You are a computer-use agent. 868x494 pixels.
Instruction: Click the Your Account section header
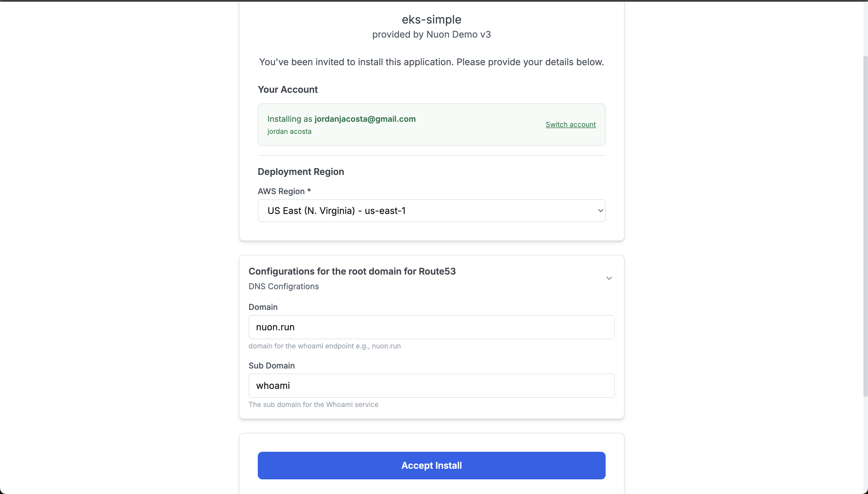(288, 89)
